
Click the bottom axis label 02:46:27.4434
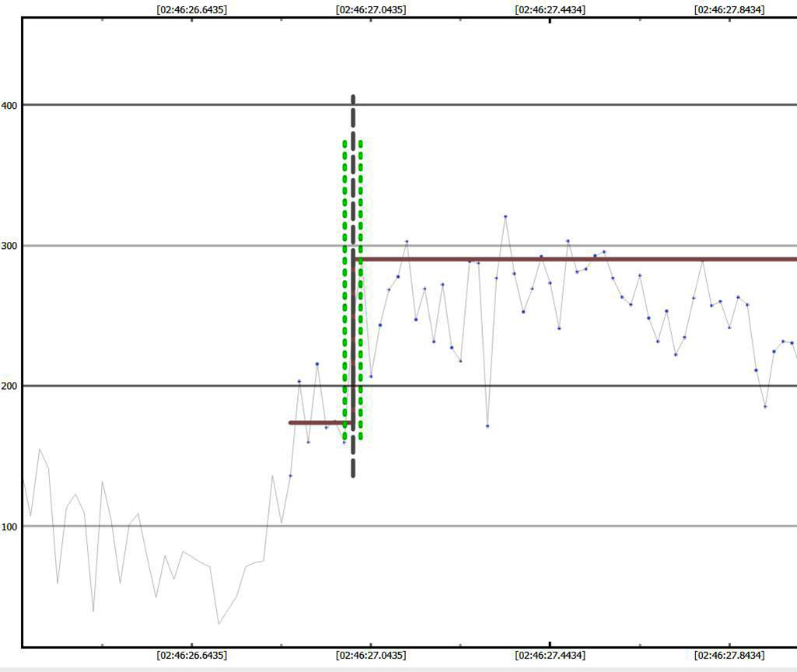click(x=551, y=656)
